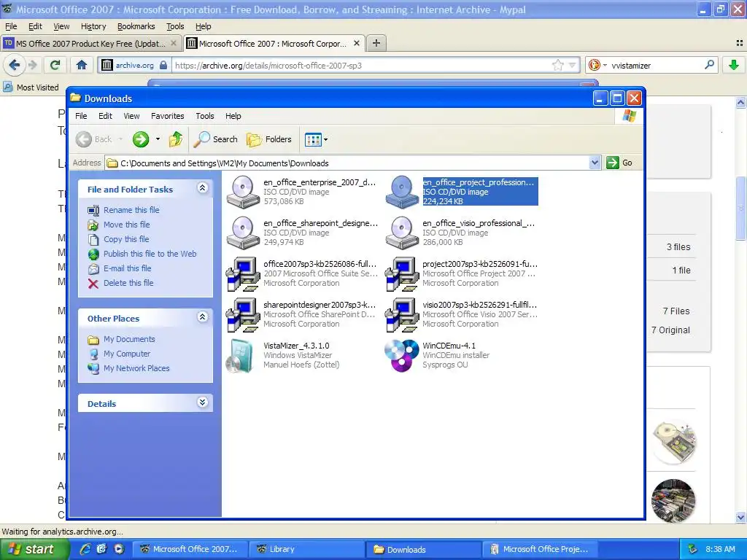Bookmark page with star icon
This screenshot has width=747, height=560.
click(557, 65)
